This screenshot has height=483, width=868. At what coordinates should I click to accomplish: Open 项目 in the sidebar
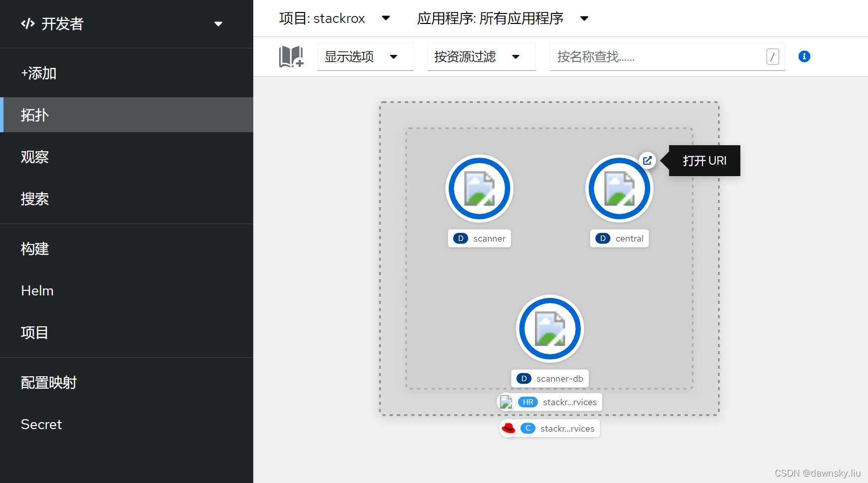(x=127, y=332)
